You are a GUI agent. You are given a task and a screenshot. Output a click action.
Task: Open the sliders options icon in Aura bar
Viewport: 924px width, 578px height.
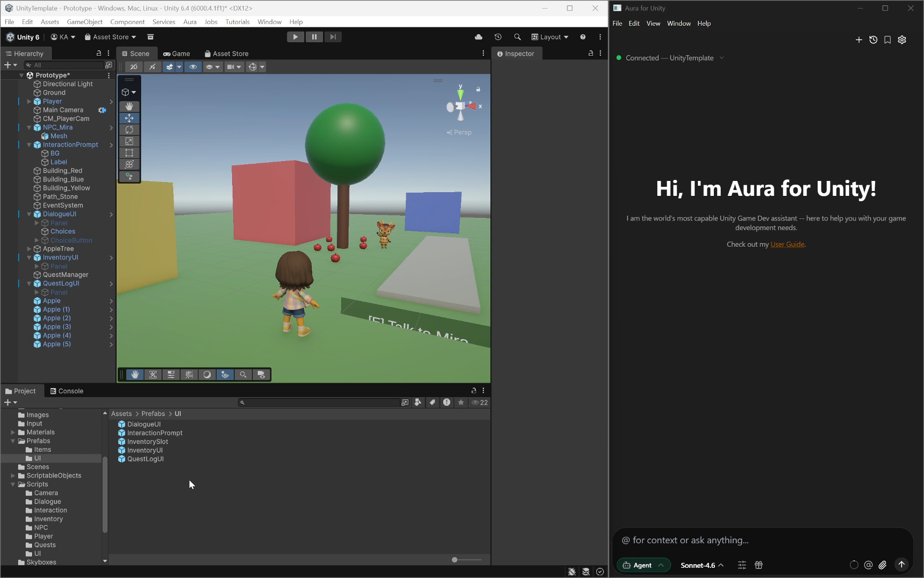click(742, 565)
